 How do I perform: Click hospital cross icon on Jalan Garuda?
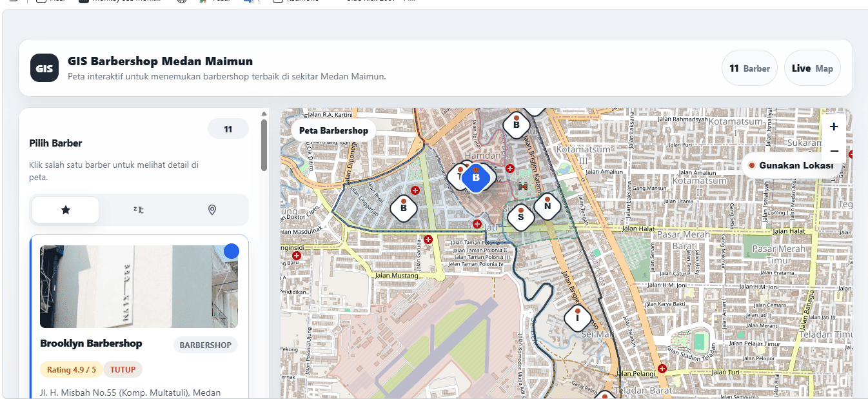click(428, 240)
